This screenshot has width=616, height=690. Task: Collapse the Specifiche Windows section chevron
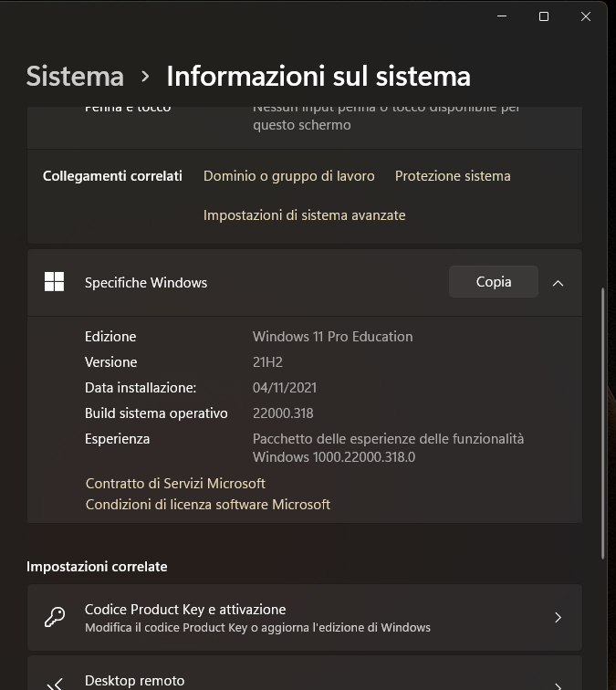(x=558, y=283)
